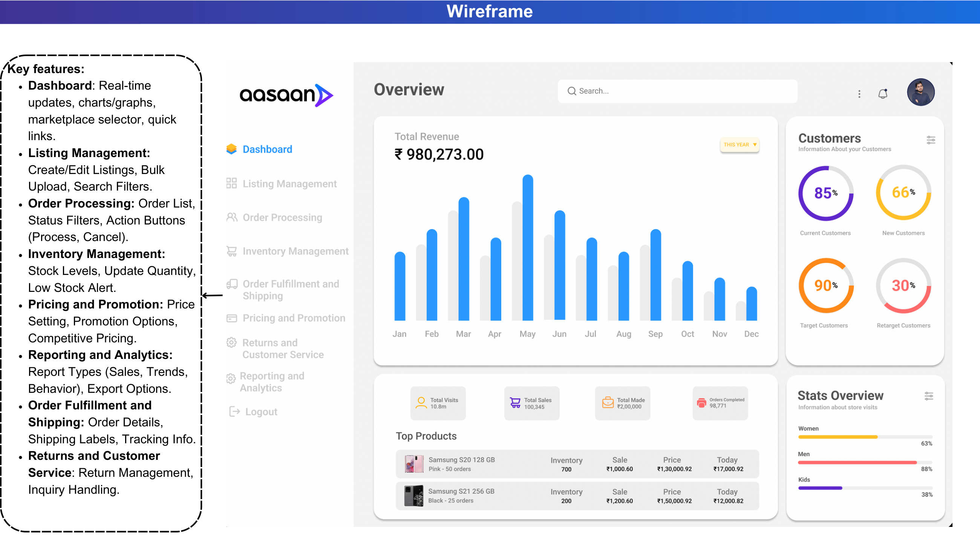Click the Dec revenue bar
Screen dimensions: 980x551
click(751, 304)
